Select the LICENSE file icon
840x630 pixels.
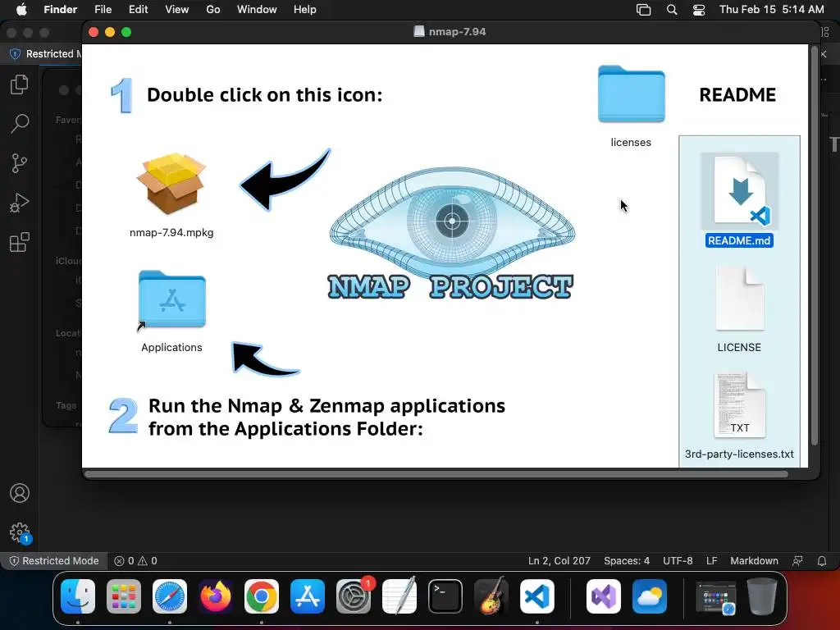(739, 299)
